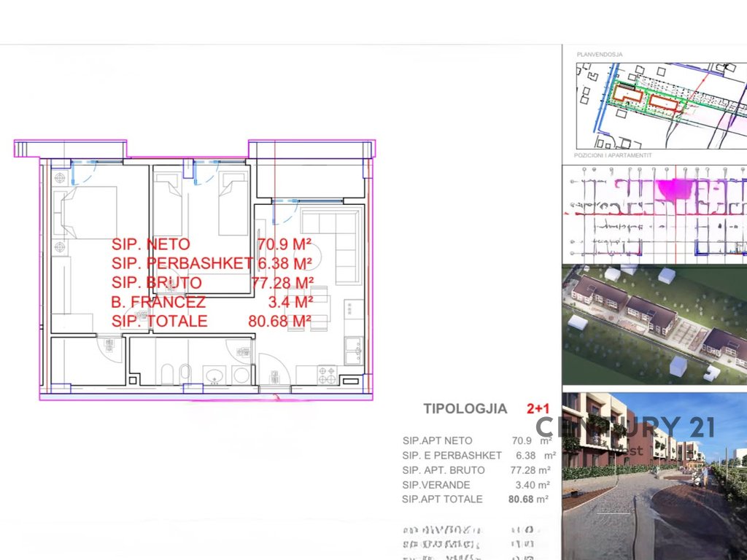The width and height of the screenshot is (747, 560).
Task: Click the red 'SIP. BRUTO' label
Action: 157,282
